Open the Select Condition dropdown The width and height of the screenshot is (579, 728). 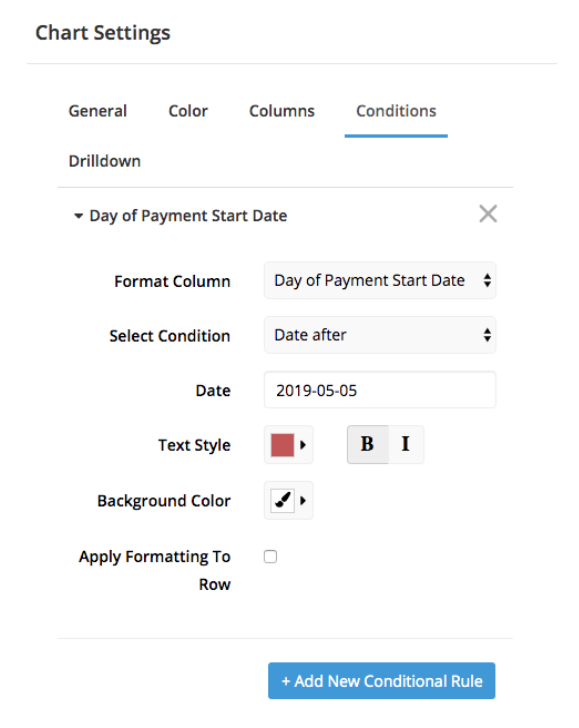(380, 335)
